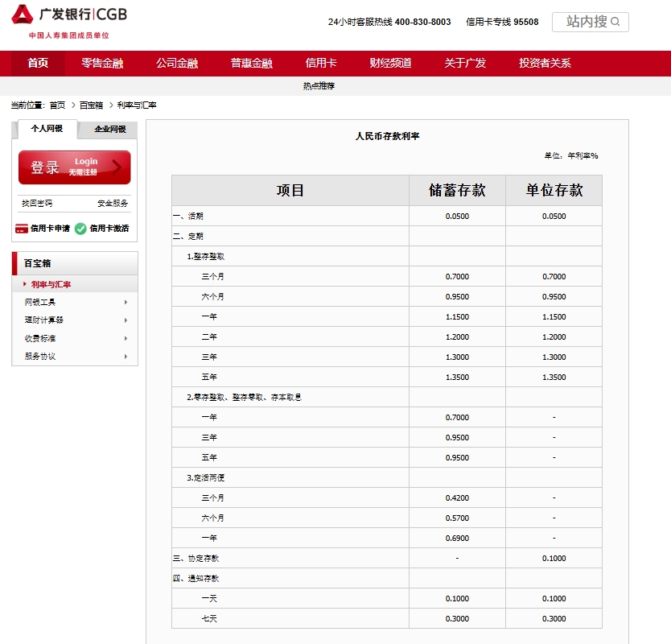This screenshot has height=644, width=671.
Task: Click the red triangle beside 利率与汇率
Action: 25,284
